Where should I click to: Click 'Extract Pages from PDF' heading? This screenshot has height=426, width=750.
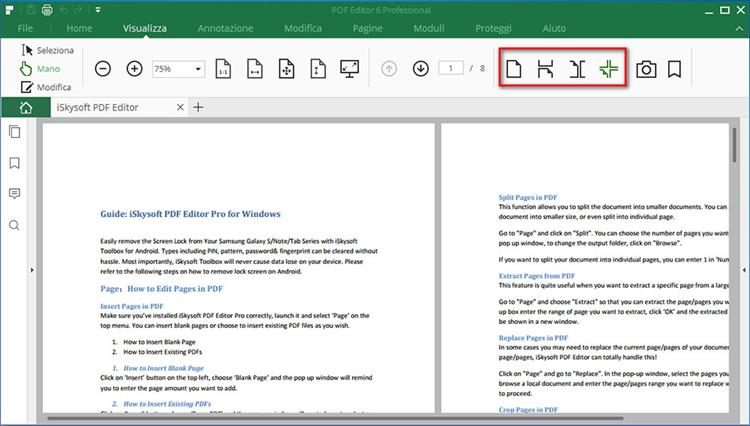point(537,275)
